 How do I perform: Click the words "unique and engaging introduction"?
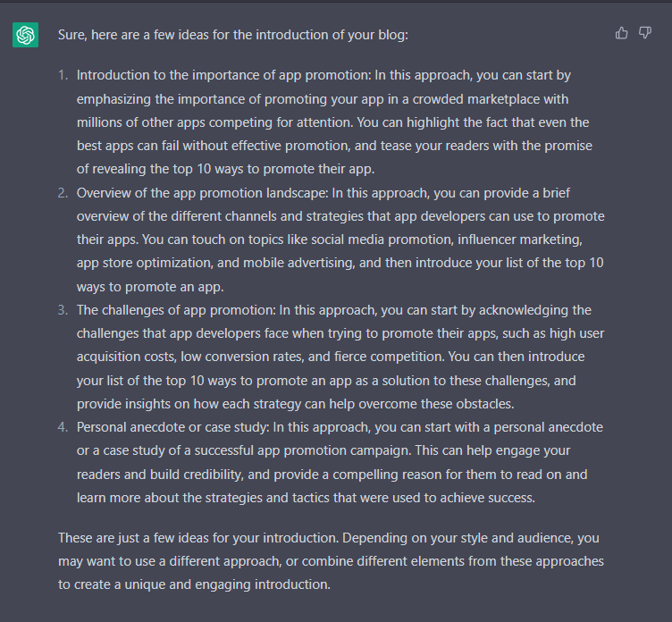click(x=227, y=584)
